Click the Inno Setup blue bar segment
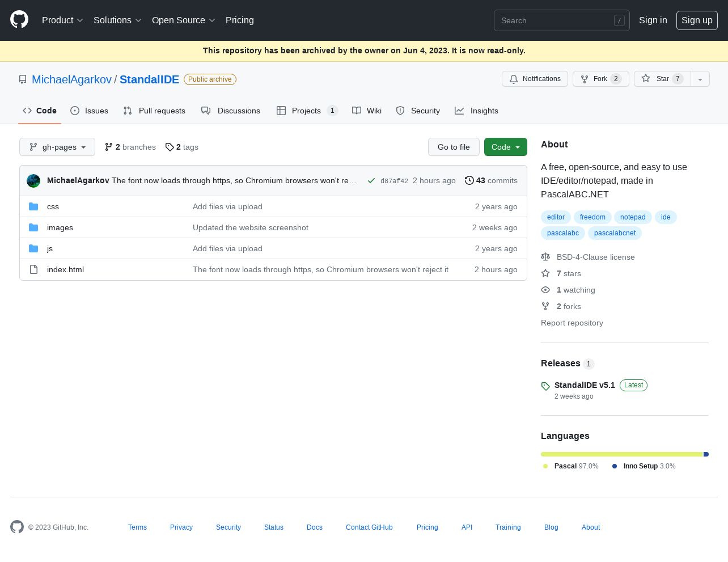728x562 pixels. pos(706,454)
